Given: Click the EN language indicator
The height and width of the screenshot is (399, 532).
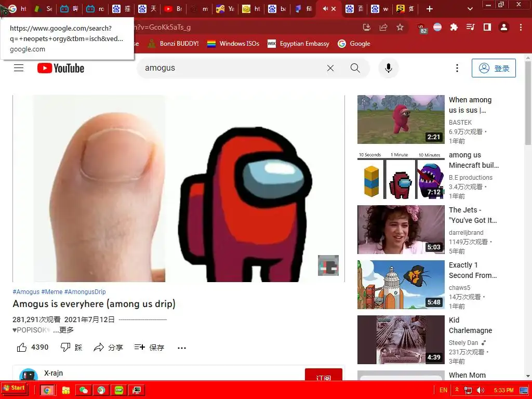Looking at the screenshot, I should coord(443,390).
